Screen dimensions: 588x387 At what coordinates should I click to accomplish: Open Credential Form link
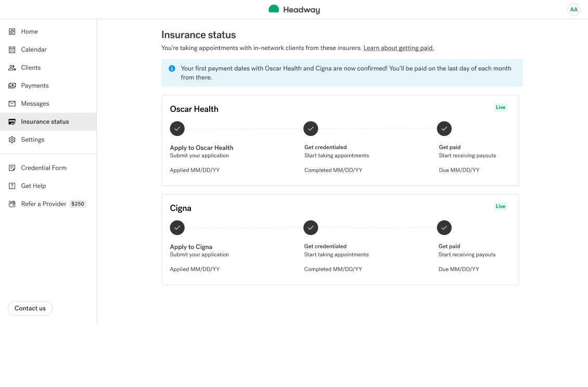[48, 168]
